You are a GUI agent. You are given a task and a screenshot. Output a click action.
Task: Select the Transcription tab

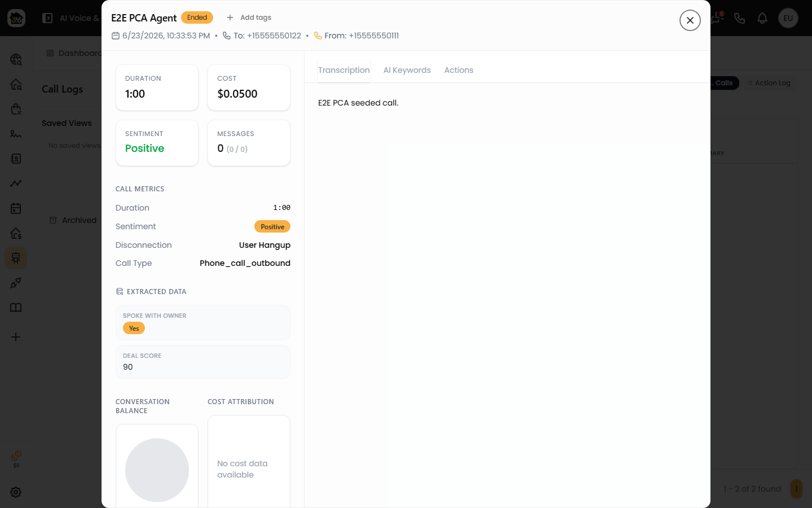344,70
